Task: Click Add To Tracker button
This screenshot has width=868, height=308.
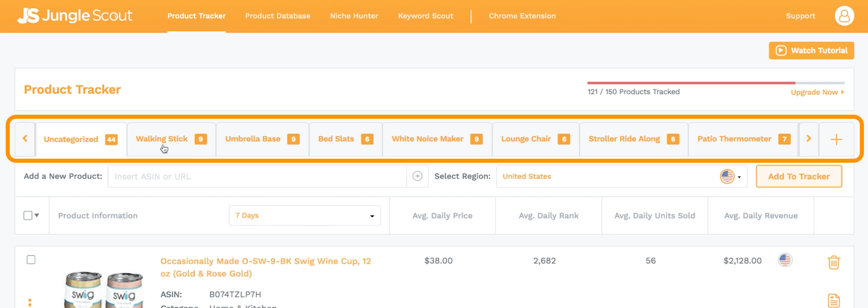Action: 799,176
